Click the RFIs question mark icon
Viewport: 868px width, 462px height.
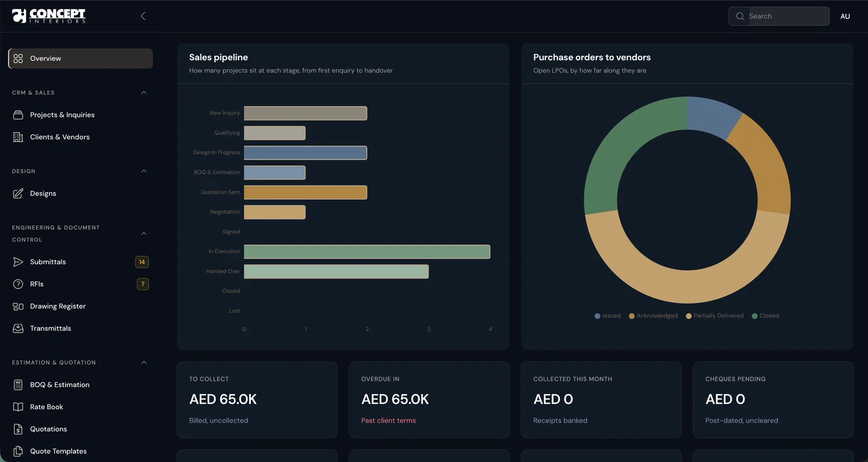[18, 284]
